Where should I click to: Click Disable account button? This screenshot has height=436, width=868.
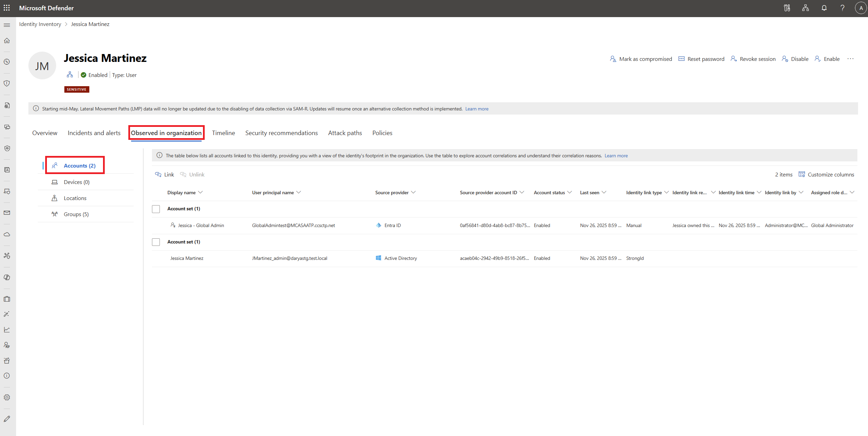click(x=795, y=59)
